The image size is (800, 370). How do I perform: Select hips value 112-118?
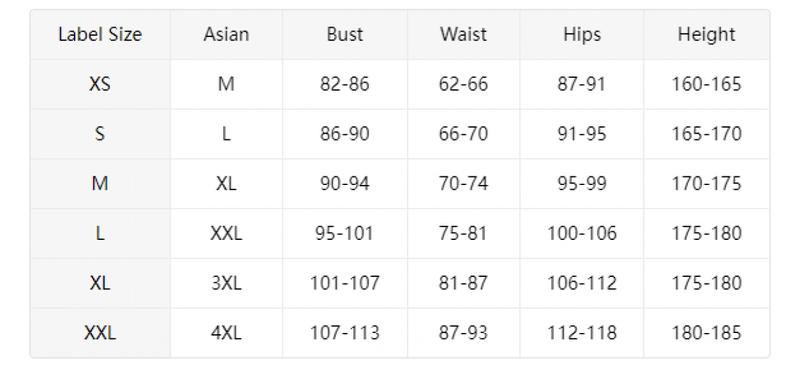[x=582, y=333]
